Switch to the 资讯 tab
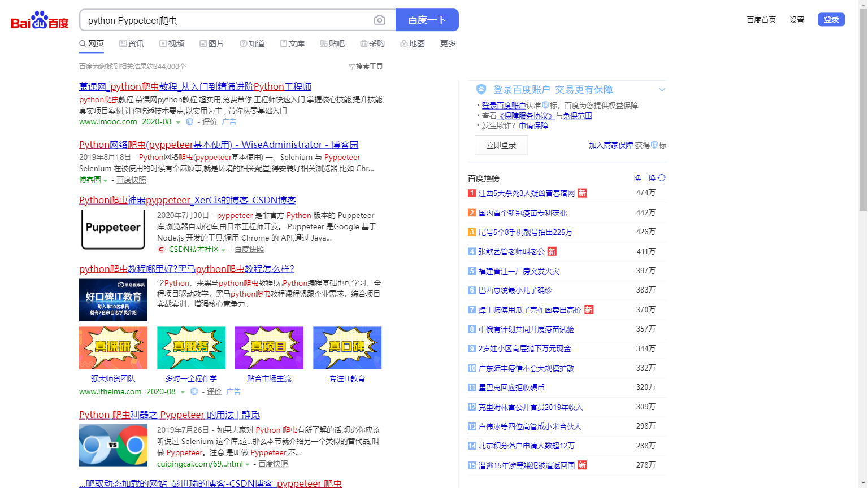Screen dimensions: 868x488 132,43
